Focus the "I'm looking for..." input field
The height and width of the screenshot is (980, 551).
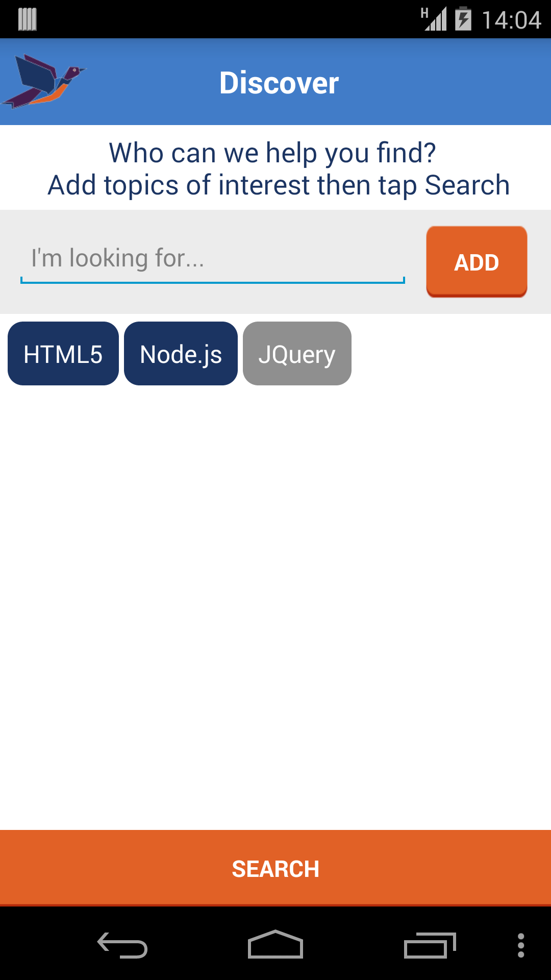click(212, 258)
